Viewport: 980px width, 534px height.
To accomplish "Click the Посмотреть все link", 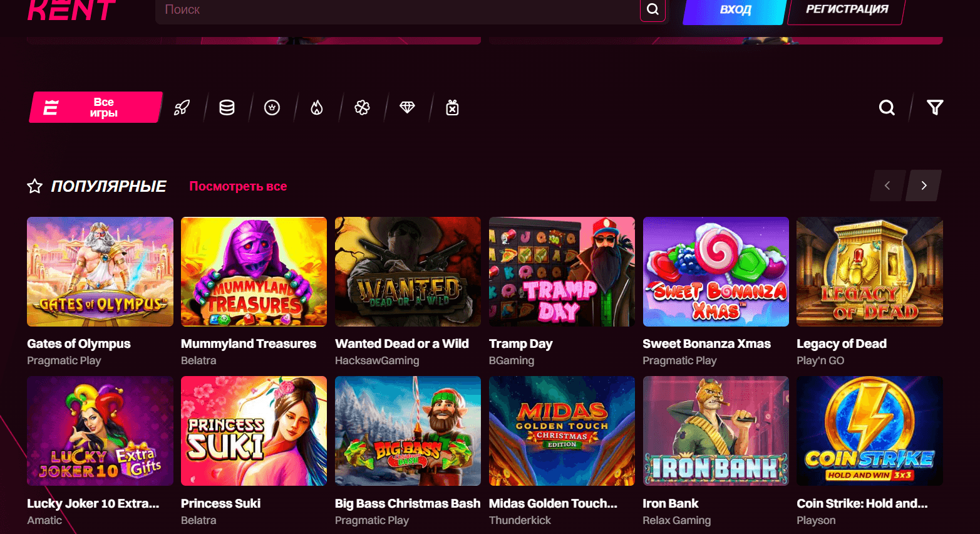I will click(238, 186).
